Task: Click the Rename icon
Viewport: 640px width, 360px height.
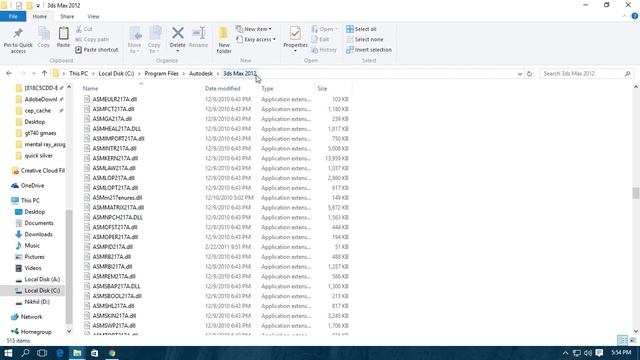Action: [198, 33]
